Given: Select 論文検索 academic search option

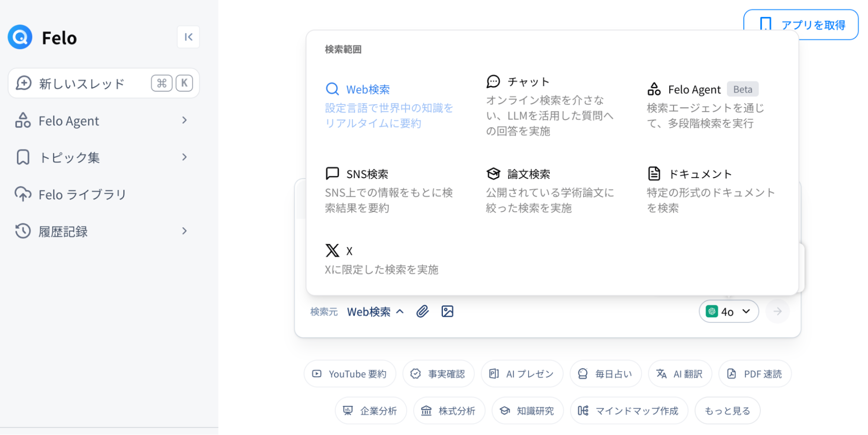Looking at the screenshot, I should point(550,190).
